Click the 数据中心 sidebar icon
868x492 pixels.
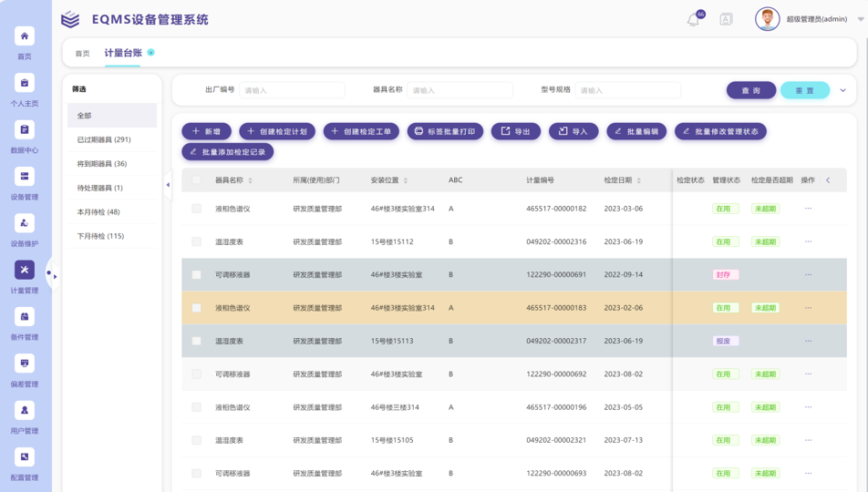click(25, 130)
